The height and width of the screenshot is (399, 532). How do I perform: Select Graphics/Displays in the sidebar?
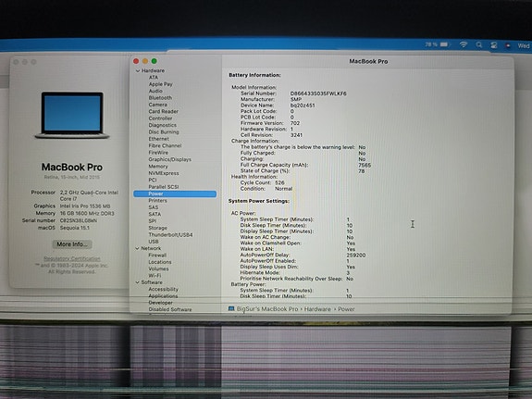[x=169, y=159]
